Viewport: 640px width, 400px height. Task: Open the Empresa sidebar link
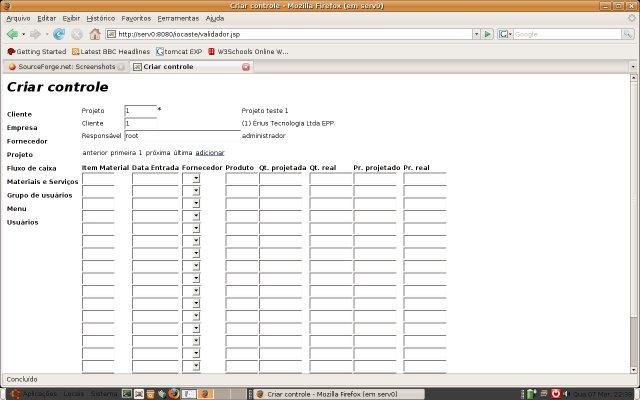22,128
